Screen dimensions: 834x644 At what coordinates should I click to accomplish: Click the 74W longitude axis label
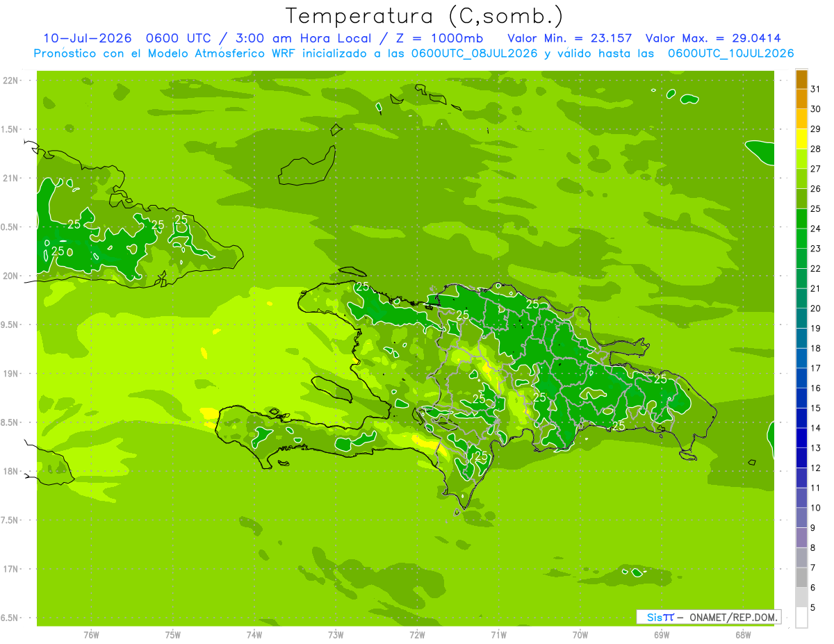point(254,635)
